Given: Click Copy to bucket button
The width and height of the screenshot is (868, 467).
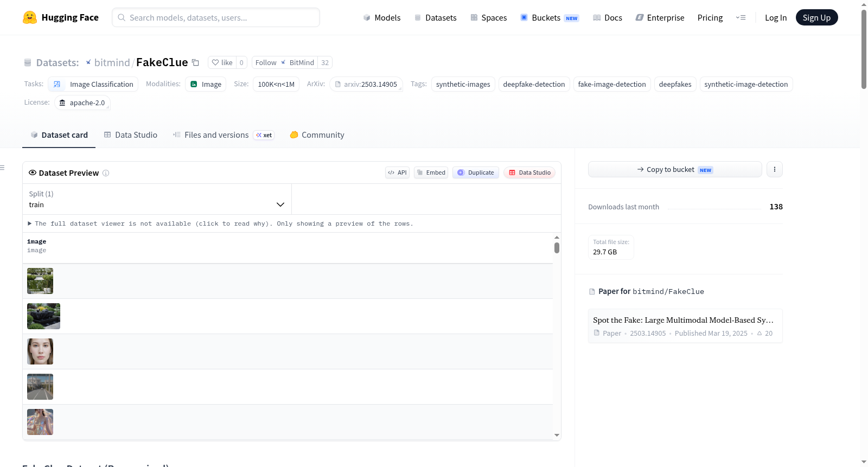Looking at the screenshot, I should (675, 169).
